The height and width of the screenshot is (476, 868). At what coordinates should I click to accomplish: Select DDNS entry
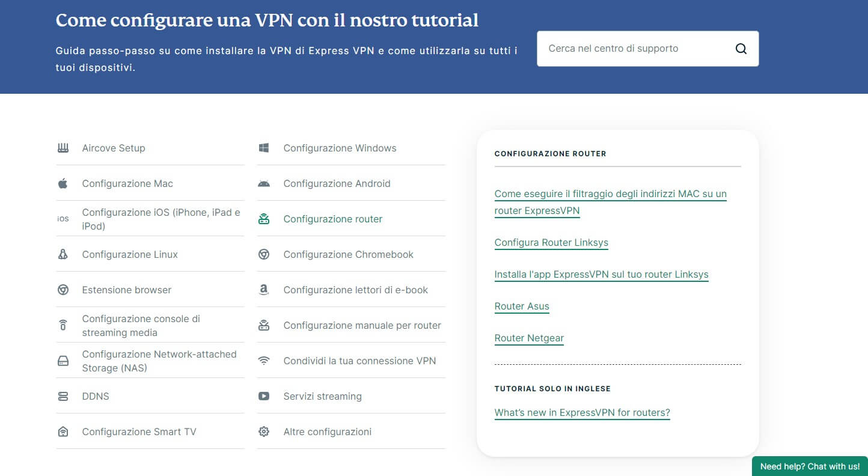point(96,396)
